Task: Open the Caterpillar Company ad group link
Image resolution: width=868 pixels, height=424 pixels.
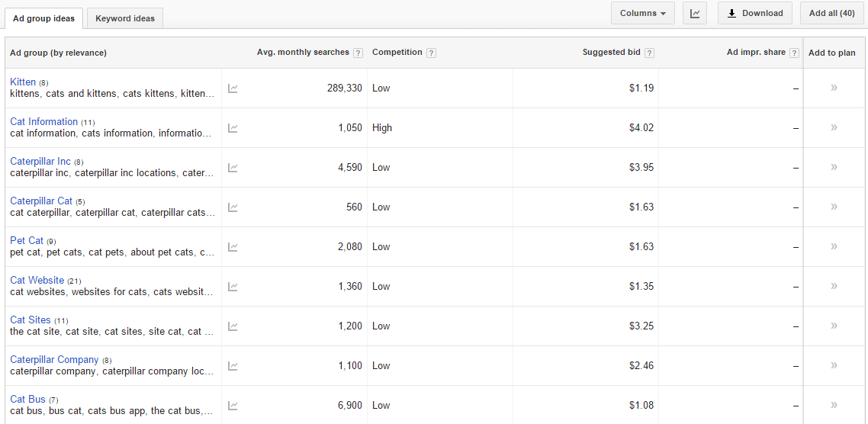Action: click(x=54, y=359)
